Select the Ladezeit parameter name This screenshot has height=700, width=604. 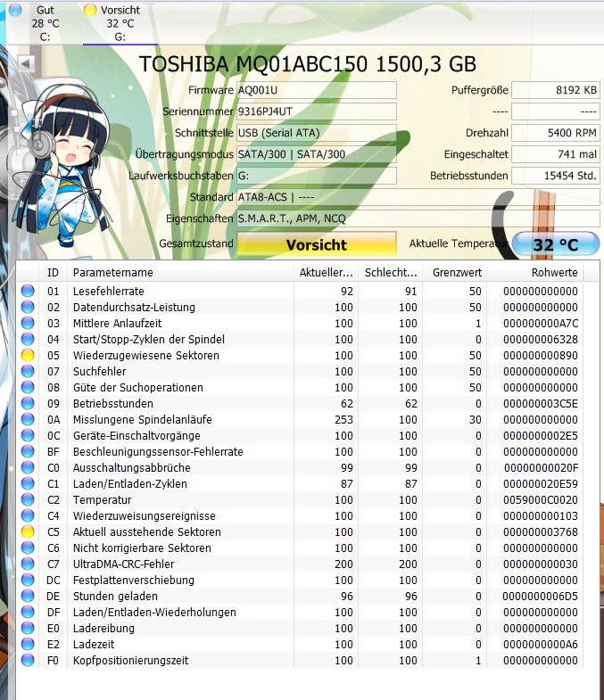pos(94,645)
